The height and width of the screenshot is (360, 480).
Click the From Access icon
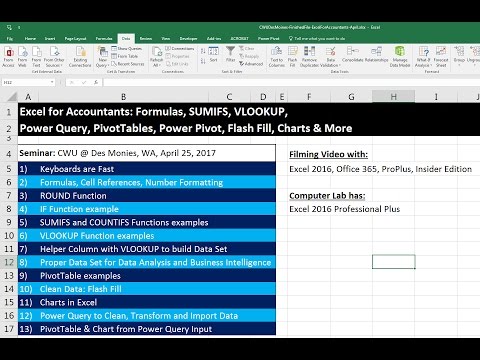[x=9, y=56]
